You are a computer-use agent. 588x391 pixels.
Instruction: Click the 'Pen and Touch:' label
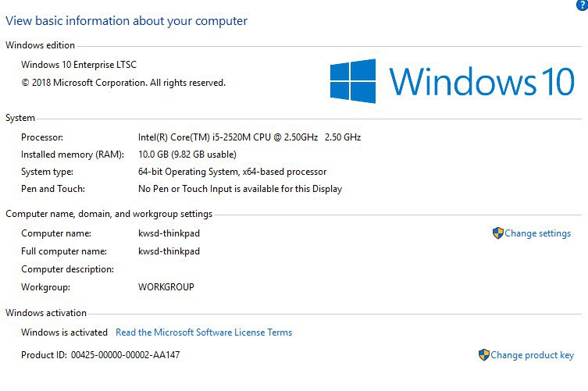tap(53, 189)
